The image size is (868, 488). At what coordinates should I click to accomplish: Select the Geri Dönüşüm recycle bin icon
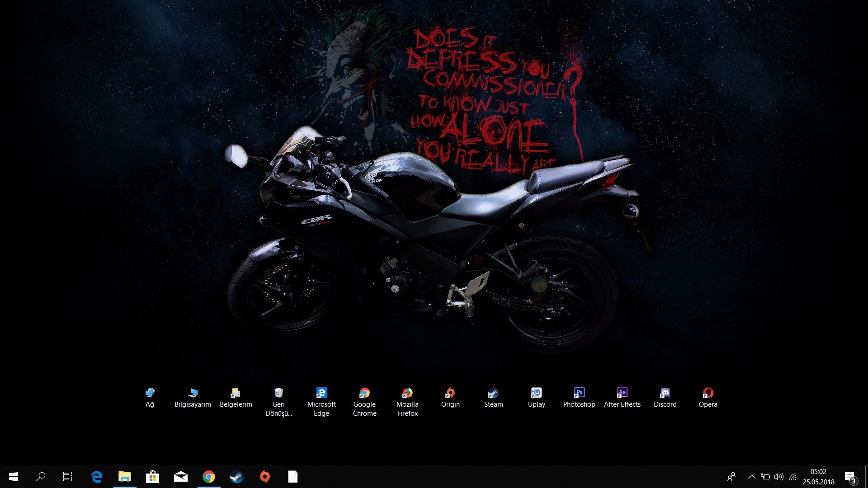[278, 393]
